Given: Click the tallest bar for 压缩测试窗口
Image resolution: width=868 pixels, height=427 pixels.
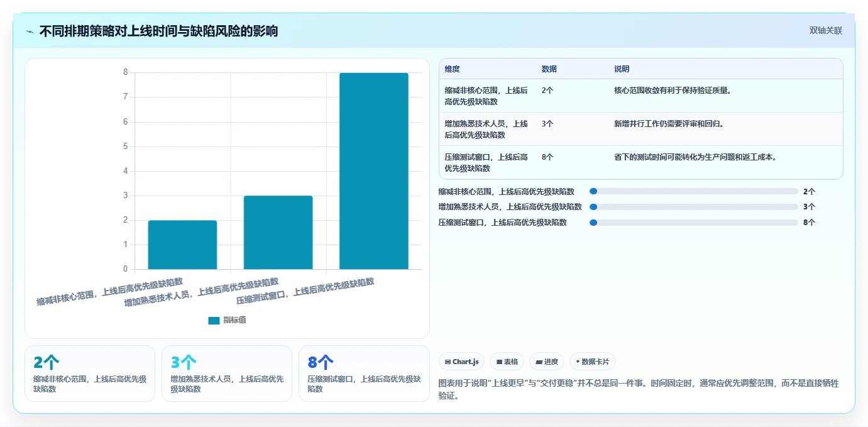Looking at the screenshot, I should click(374, 171).
